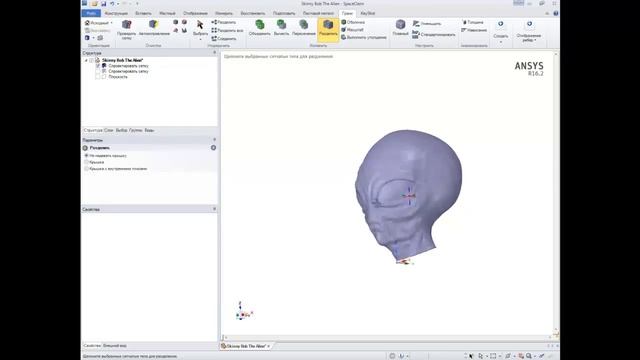
Task: Pin the Свойства panel
Action: (x=215, y=209)
